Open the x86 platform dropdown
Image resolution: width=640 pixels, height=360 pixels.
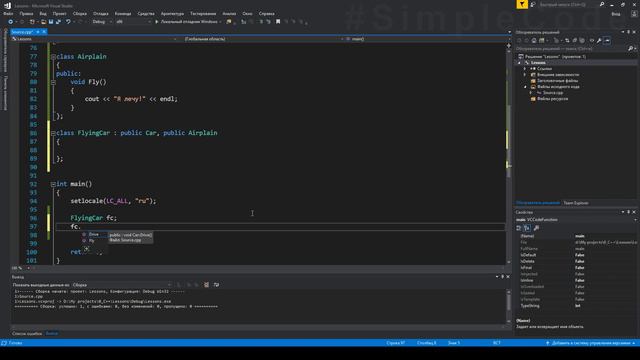[x=133, y=22]
